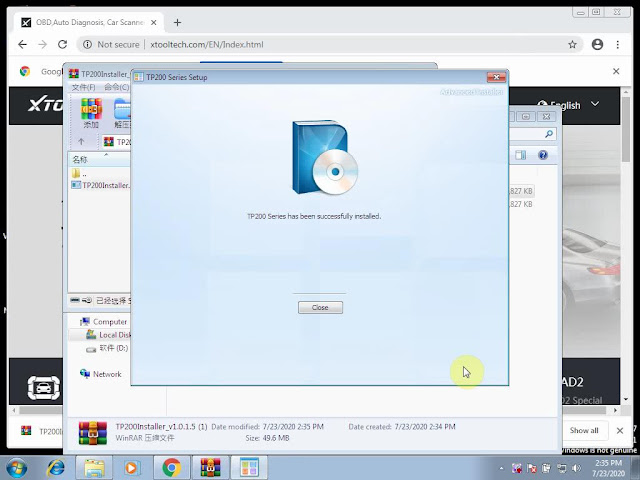Viewport: 640px width, 480px height.
Task: Click Show all downloads in Chrome
Action: (584, 430)
